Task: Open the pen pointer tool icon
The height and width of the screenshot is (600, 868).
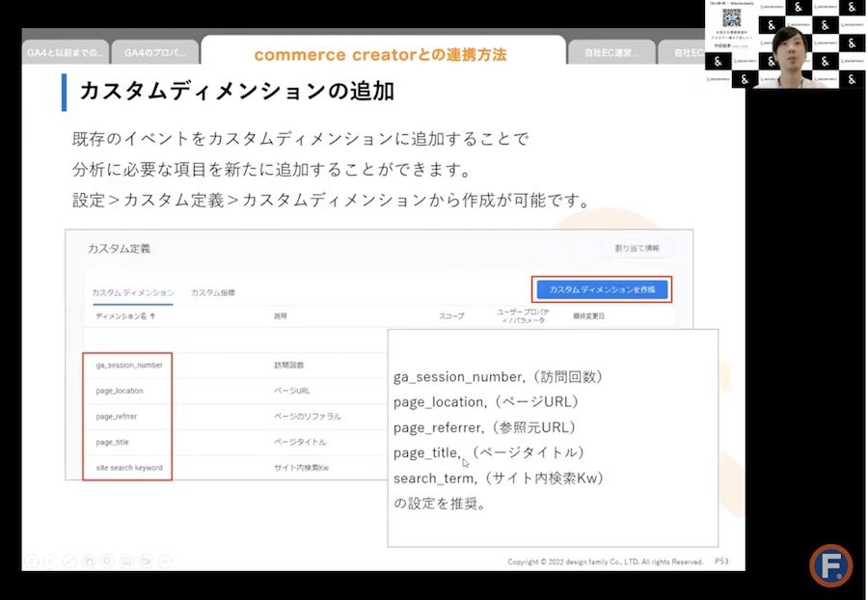Action: 69,561
